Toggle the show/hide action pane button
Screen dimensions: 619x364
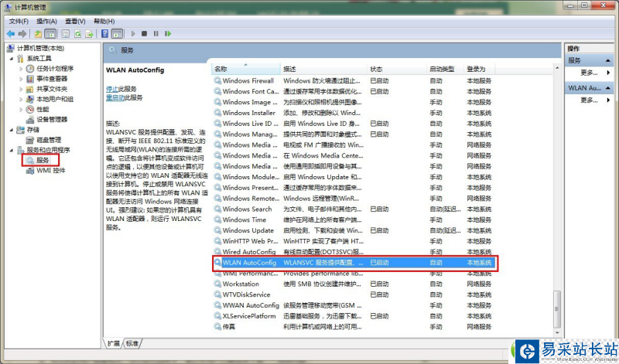coord(118,34)
